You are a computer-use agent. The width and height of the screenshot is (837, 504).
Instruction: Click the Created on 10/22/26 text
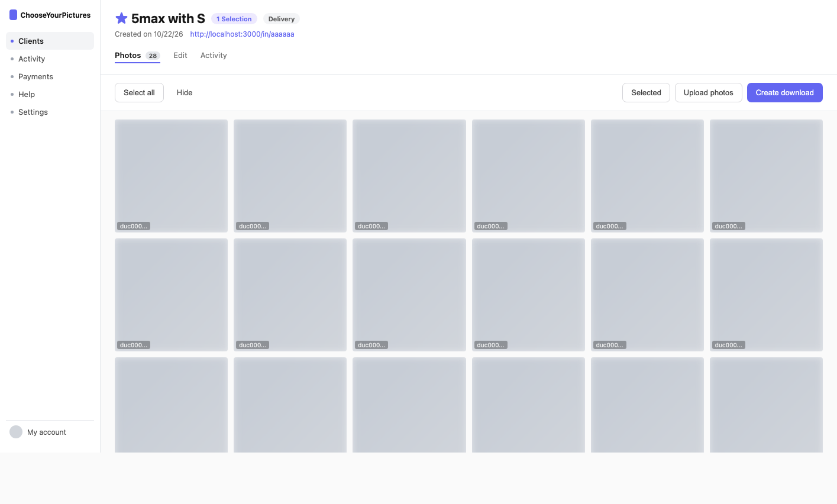149,34
